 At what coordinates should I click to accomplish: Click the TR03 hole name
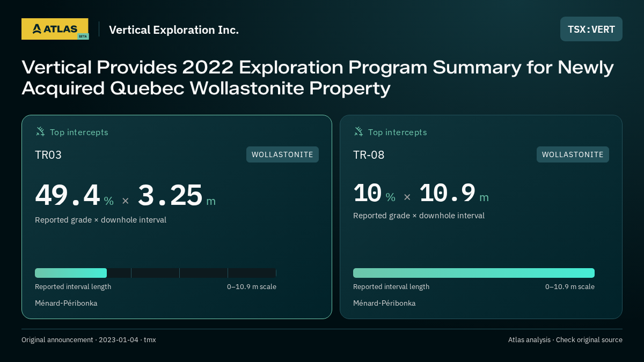[x=48, y=155]
